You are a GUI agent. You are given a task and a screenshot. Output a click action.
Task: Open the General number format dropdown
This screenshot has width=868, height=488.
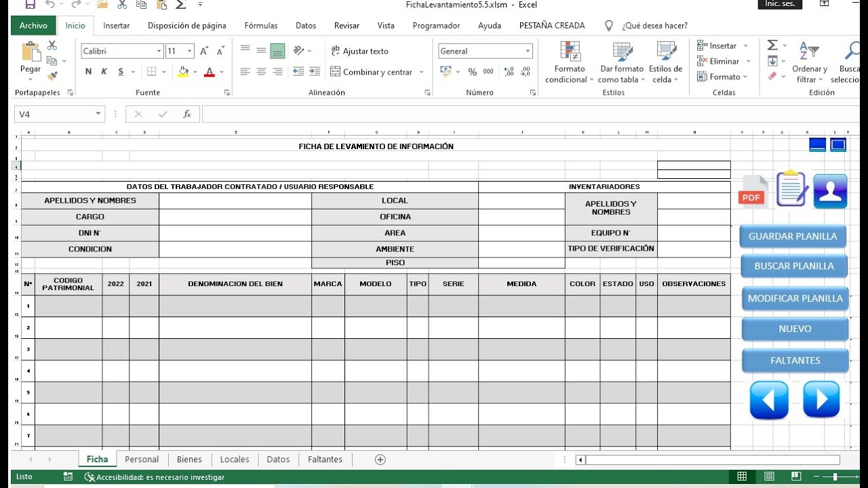pos(528,51)
